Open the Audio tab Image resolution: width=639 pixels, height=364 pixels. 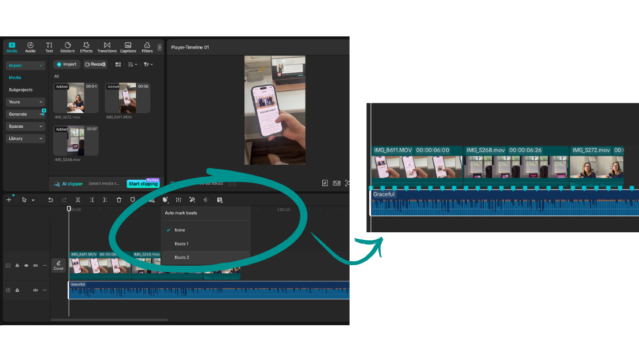[30, 47]
